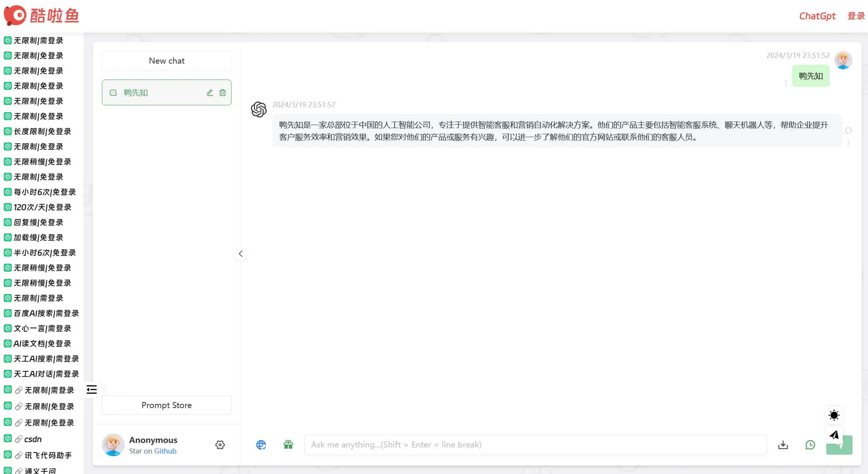This screenshot has width=868, height=474.
Task: Rename the 鸭先知 conversation with pencil icon
Action: tap(210, 92)
